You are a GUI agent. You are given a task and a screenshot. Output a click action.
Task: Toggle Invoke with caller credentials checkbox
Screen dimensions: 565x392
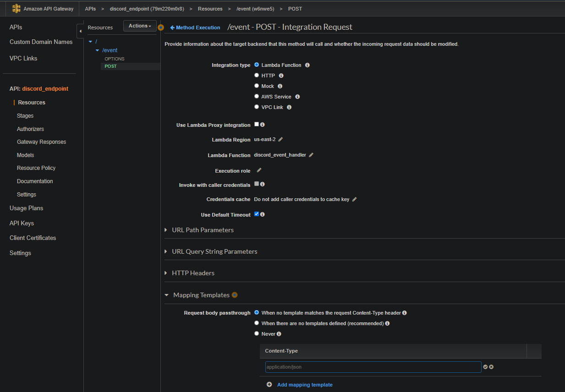coord(257,184)
